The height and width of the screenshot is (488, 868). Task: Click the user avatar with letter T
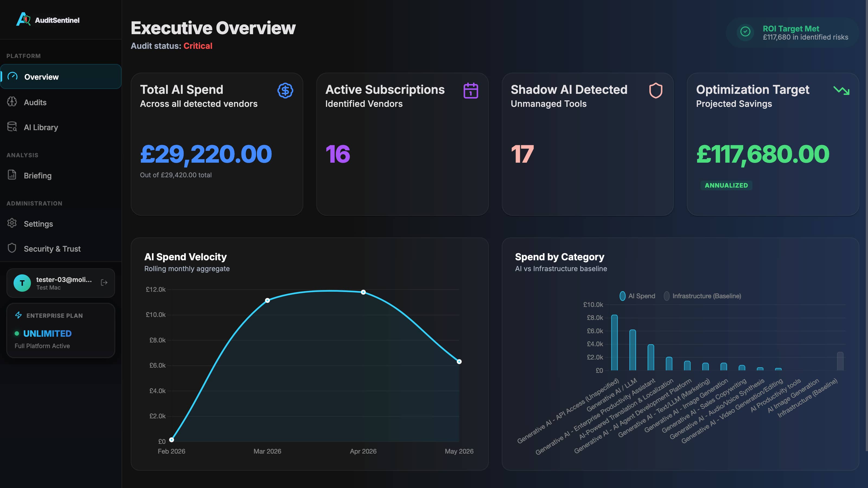pyautogui.click(x=22, y=283)
